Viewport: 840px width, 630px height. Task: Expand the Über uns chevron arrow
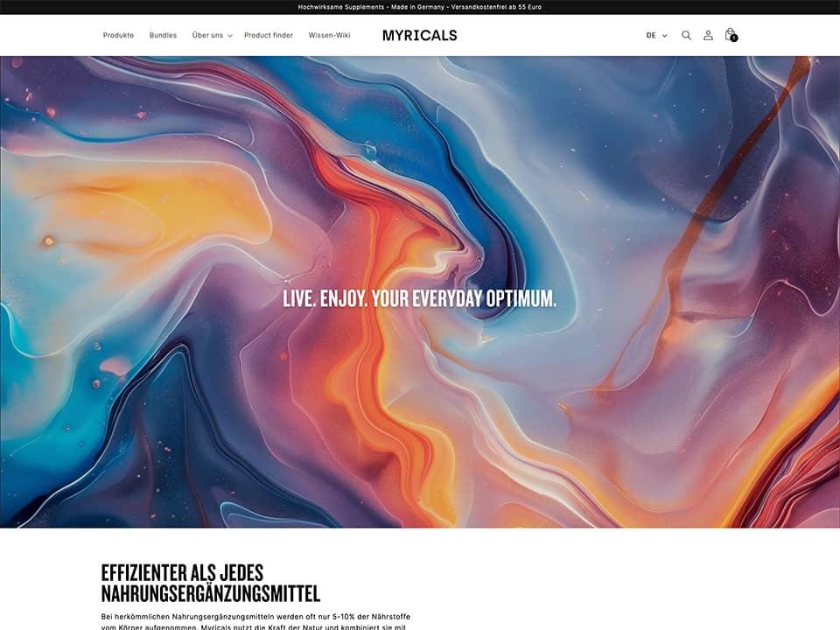tap(230, 36)
